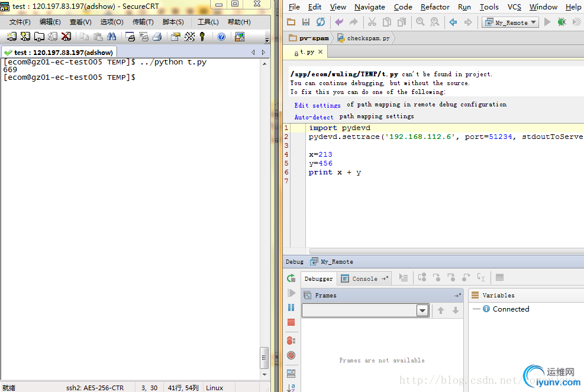Click Show Execution Point icon in debugger

click(x=404, y=278)
